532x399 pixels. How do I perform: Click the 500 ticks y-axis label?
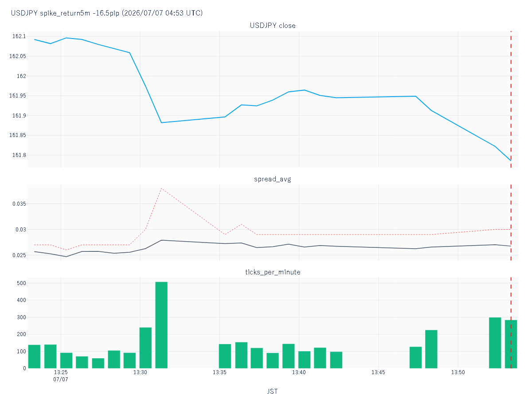(x=20, y=283)
